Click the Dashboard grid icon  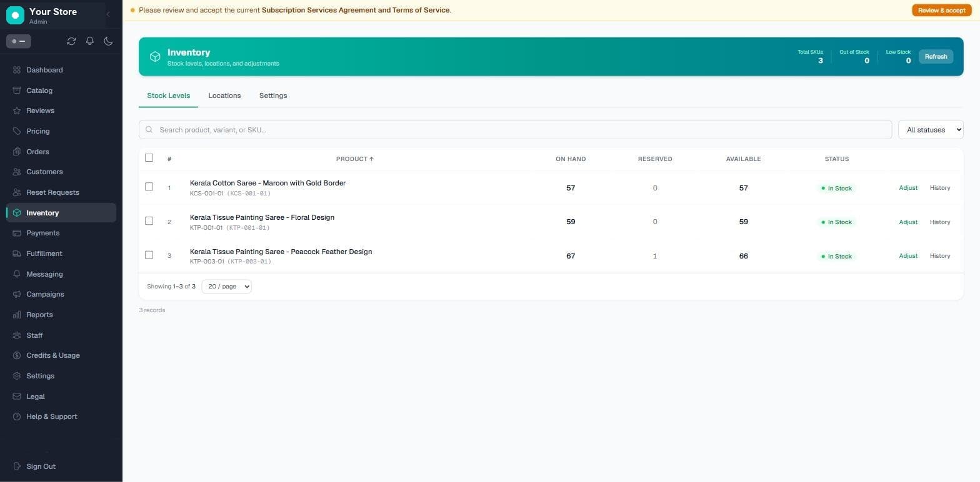click(x=17, y=70)
